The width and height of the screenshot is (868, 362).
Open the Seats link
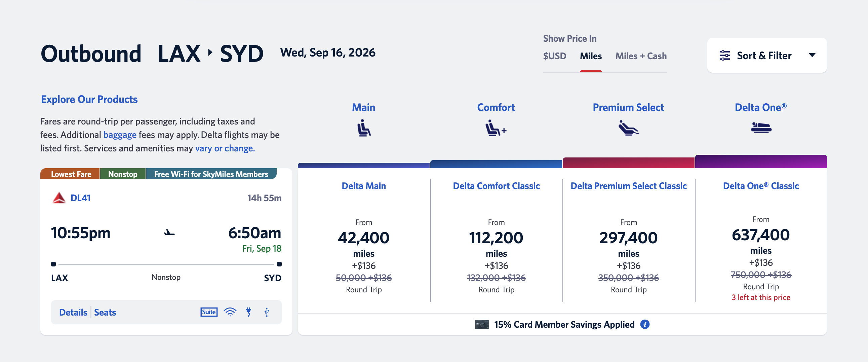[105, 313]
